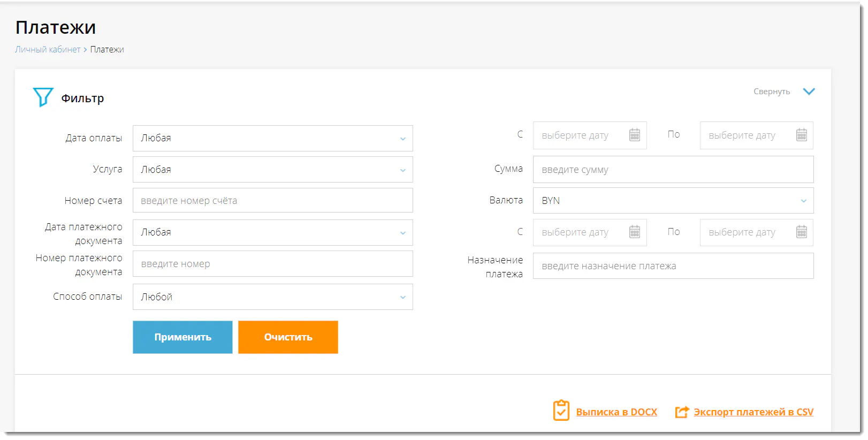This screenshot has height=440, width=868.
Task: Open calendar icon in top По date field
Action: pos(801,135)
